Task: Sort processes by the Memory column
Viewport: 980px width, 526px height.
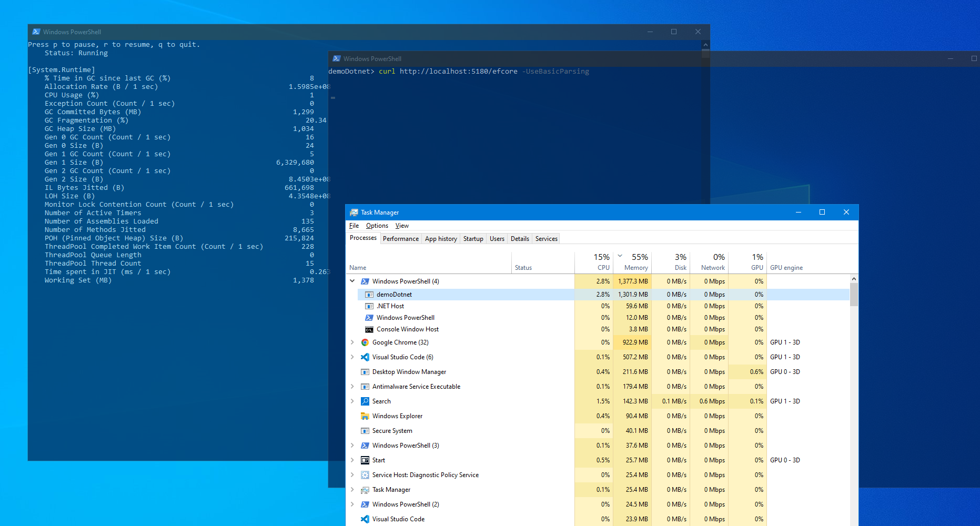Action: tap(632, 262)
